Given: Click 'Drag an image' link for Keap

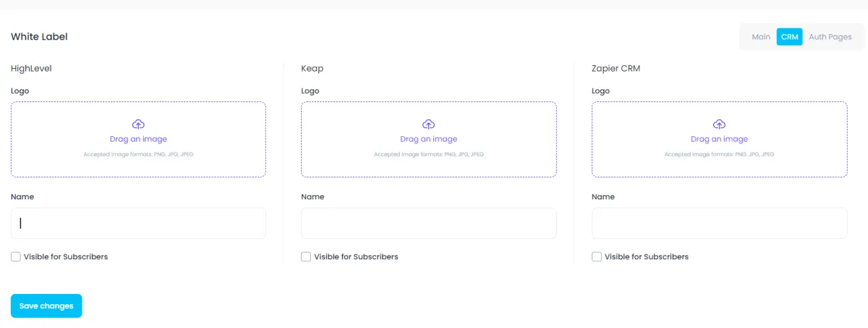Looking at the screenshot, I should [x=429, y=139].
